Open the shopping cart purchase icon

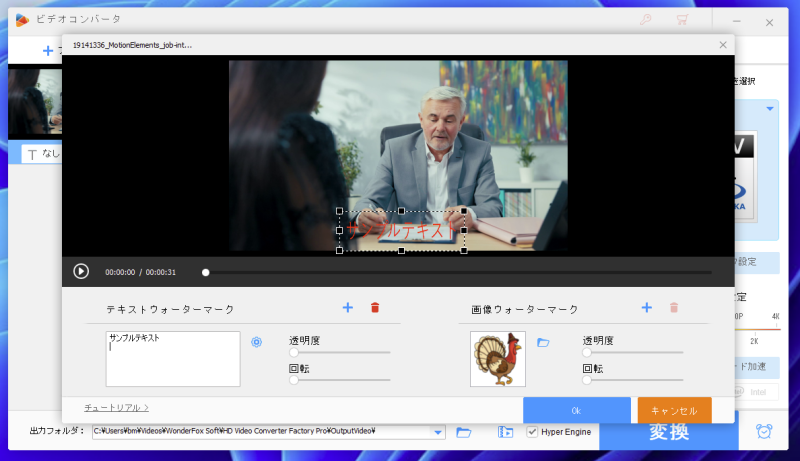682,20
